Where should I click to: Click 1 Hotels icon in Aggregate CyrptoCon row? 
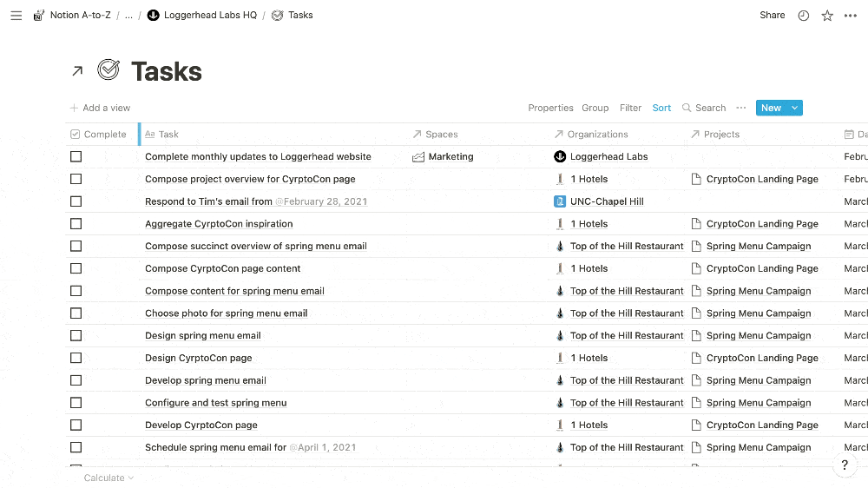(x=560, y=224)
